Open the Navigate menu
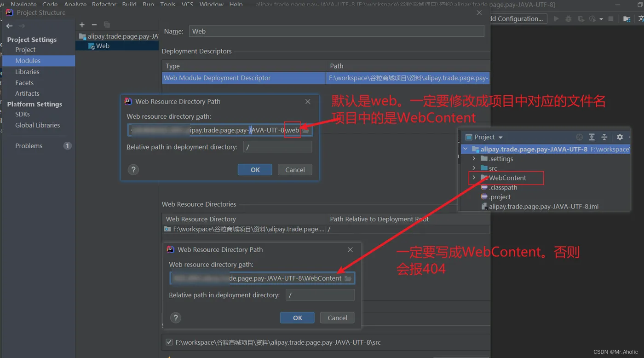 click(x=23, y=4)
